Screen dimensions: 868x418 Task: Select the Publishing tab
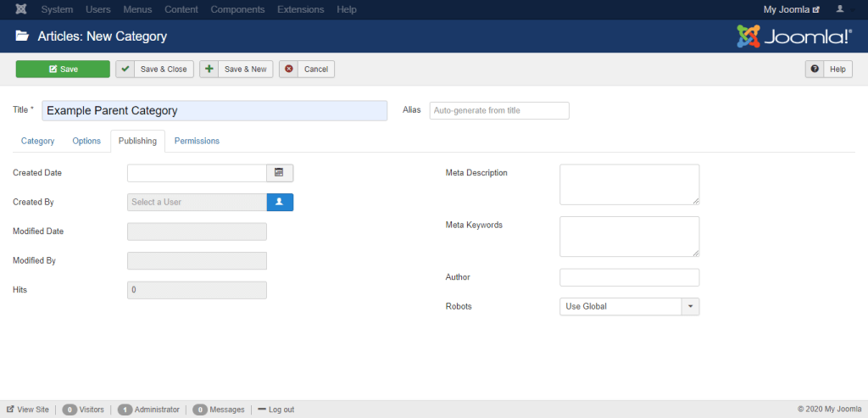(138, 142)
